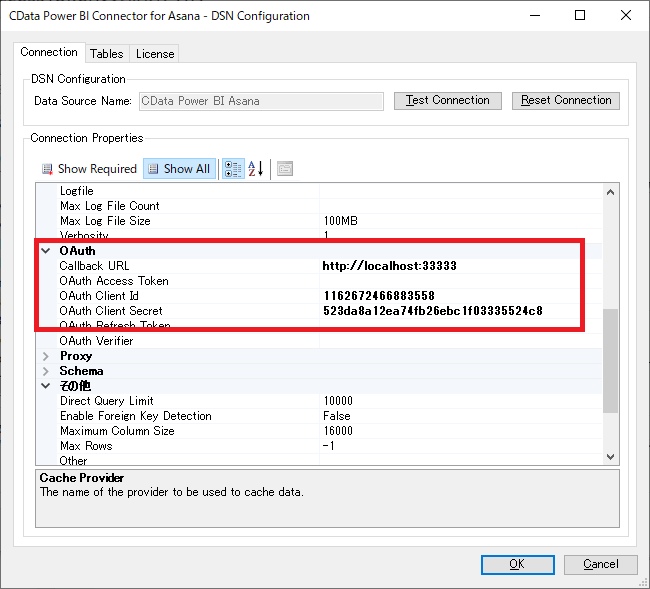Open the License tab

(x=155, y=54)
